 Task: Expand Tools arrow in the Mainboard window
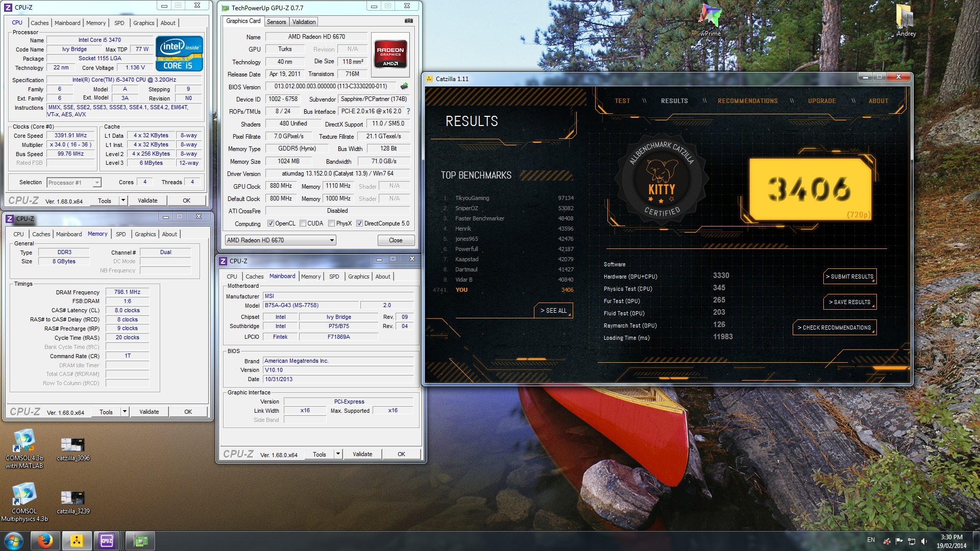tap(338, 454)
